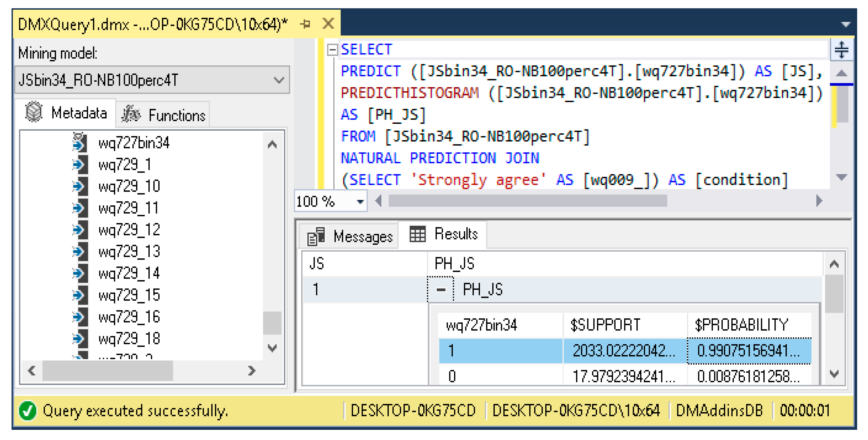Select the wq727bin34 predictable column icon

(x=79, y=142)
